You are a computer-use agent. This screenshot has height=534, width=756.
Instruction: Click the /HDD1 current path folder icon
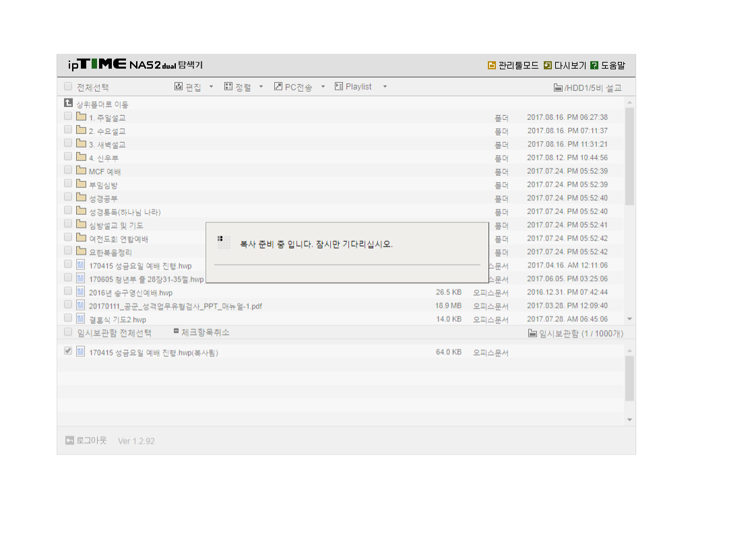(x=558, y=88)
